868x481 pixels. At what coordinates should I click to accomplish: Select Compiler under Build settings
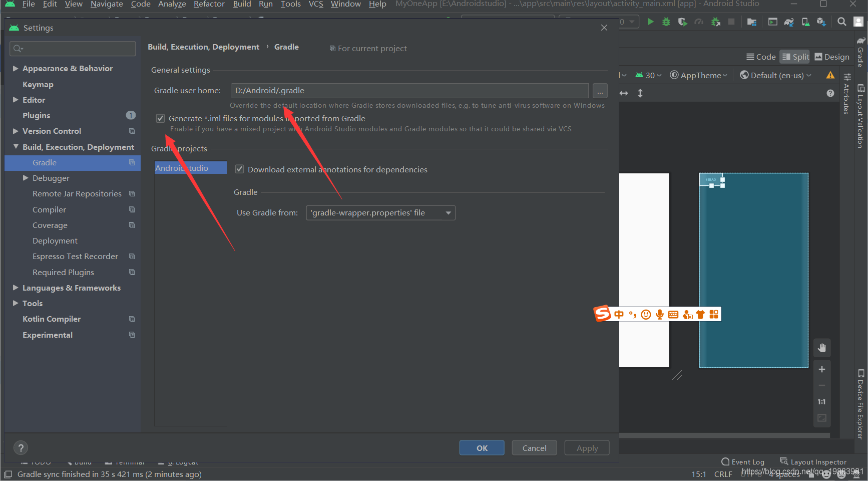49,209
